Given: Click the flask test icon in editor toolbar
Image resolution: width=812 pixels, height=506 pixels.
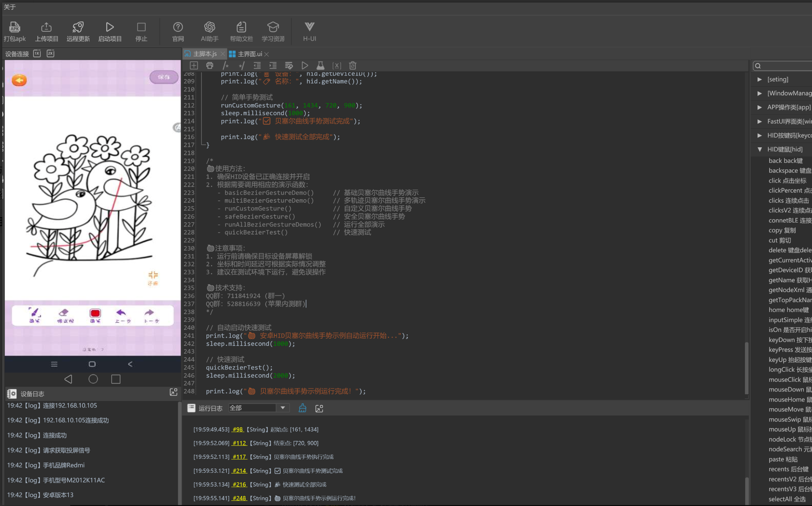Looking at the screenshot, I should pyautogui.click(x=320, y=65).
